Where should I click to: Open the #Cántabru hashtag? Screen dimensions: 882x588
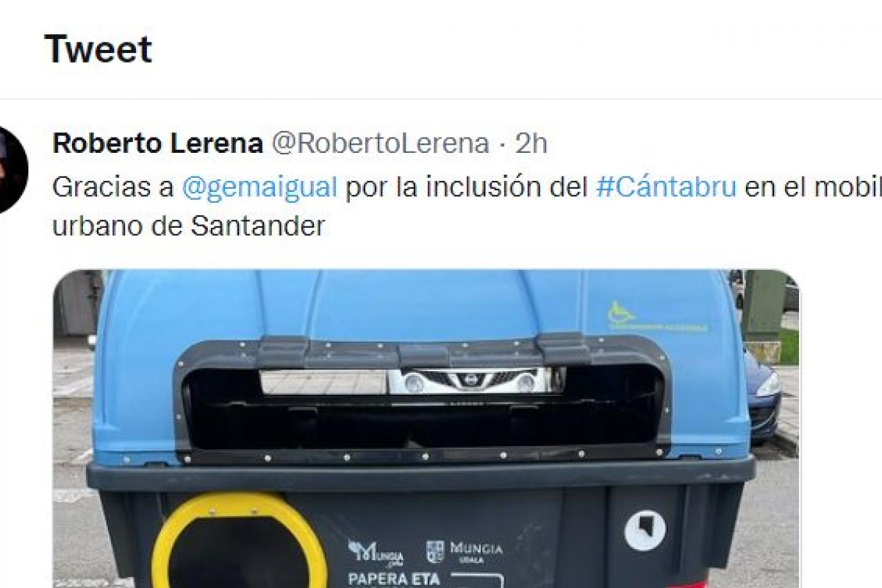pos(666,187)
